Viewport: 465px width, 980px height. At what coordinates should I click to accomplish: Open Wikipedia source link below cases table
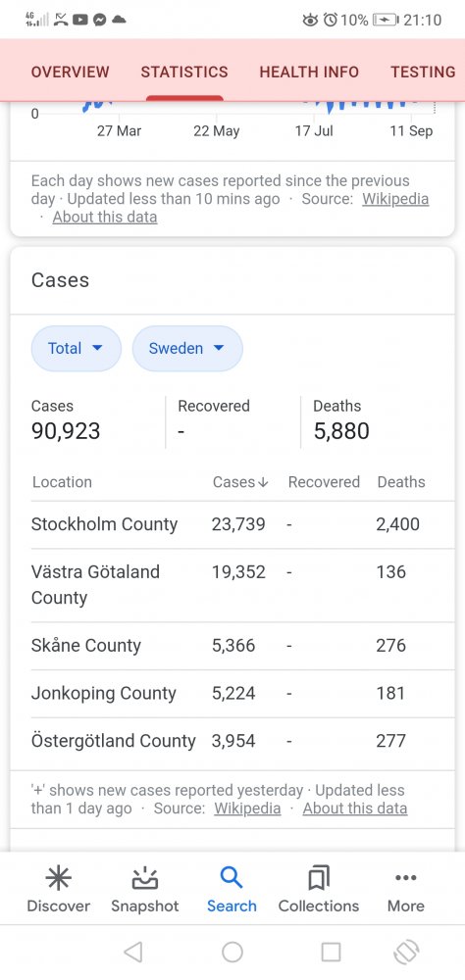pyautogui.click(x=247, y=808)
